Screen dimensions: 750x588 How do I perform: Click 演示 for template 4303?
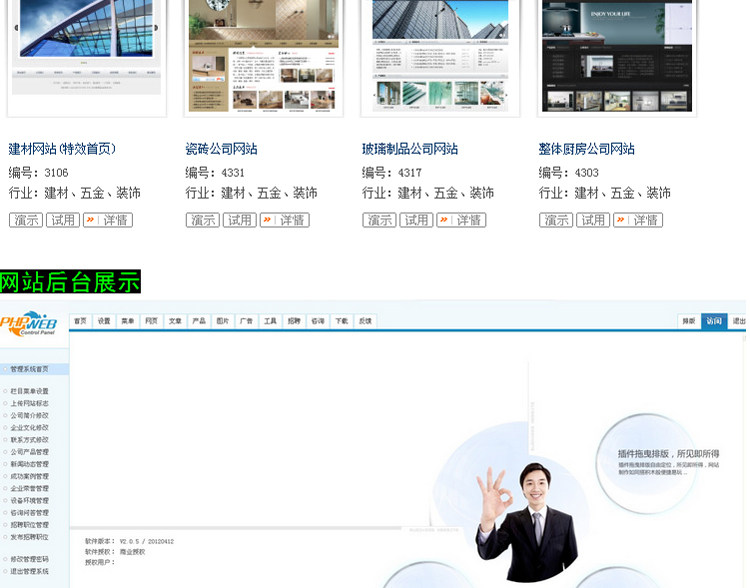pyautogui.click(x=556, y=220)
